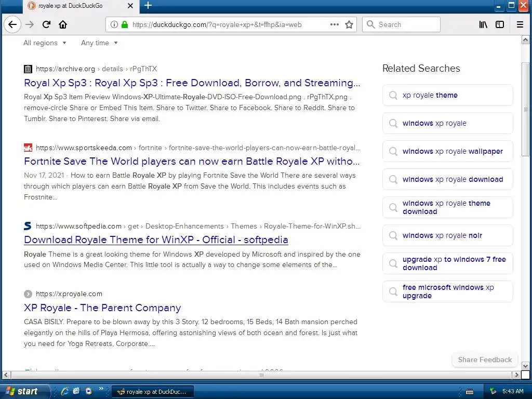Click the https://xproyale.com URL
Viewport: 532px width, 399px height.
(x=69, y=294)
